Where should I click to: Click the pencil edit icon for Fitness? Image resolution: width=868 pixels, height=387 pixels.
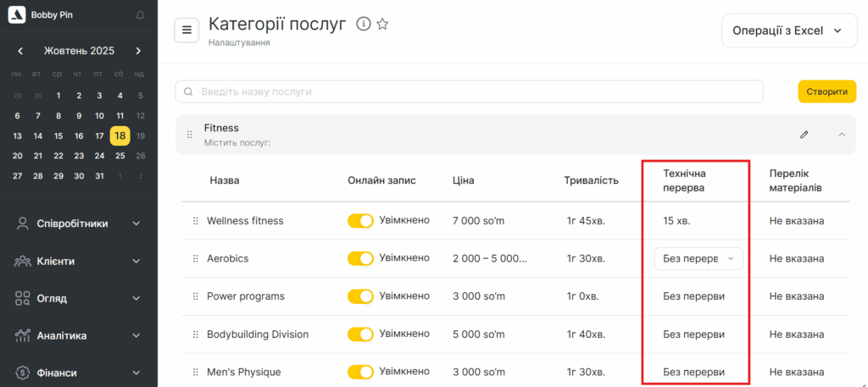(804, 135)
